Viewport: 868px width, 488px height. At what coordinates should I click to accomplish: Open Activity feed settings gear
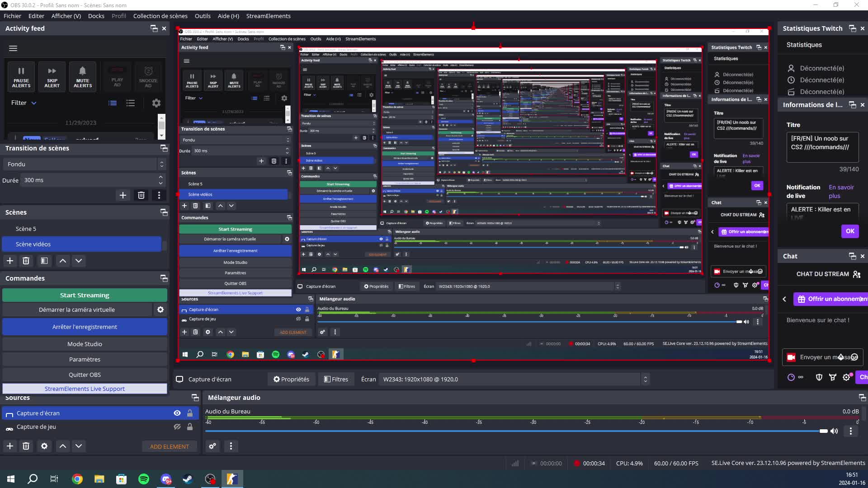coord(156,103)
